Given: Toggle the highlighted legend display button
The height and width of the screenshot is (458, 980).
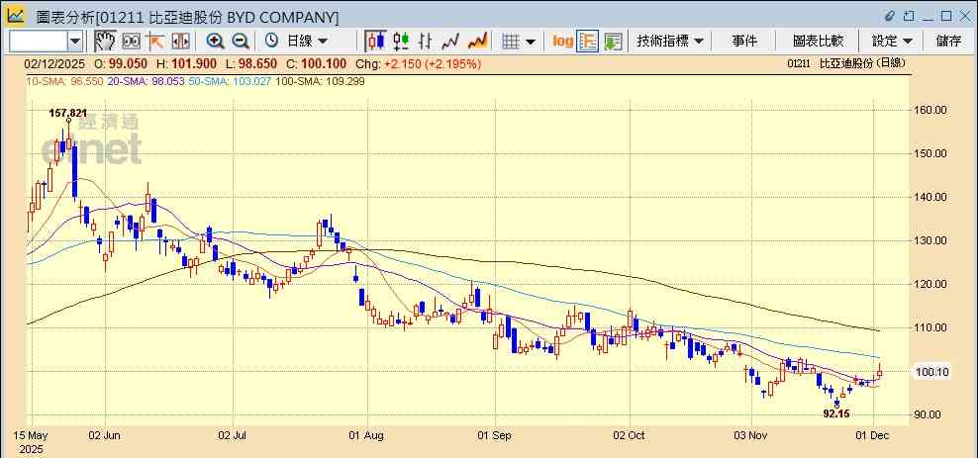Looking at the screenshot, I should tap(588, 41).
